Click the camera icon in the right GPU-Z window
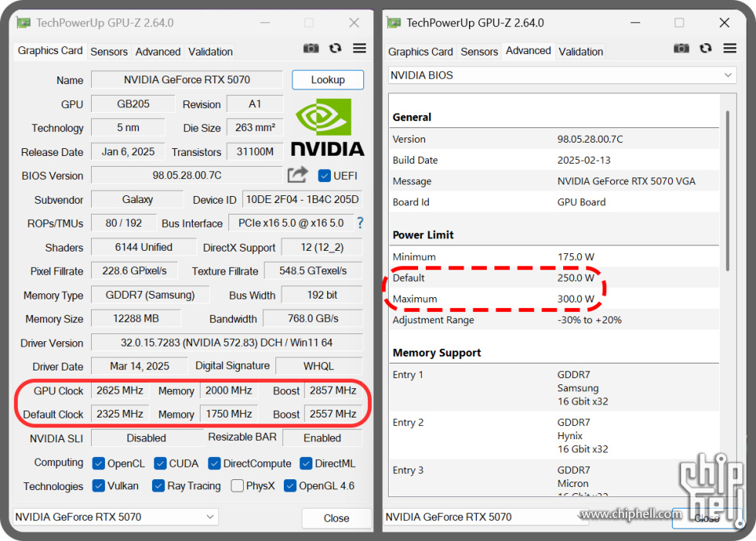 tap(681, 48)
